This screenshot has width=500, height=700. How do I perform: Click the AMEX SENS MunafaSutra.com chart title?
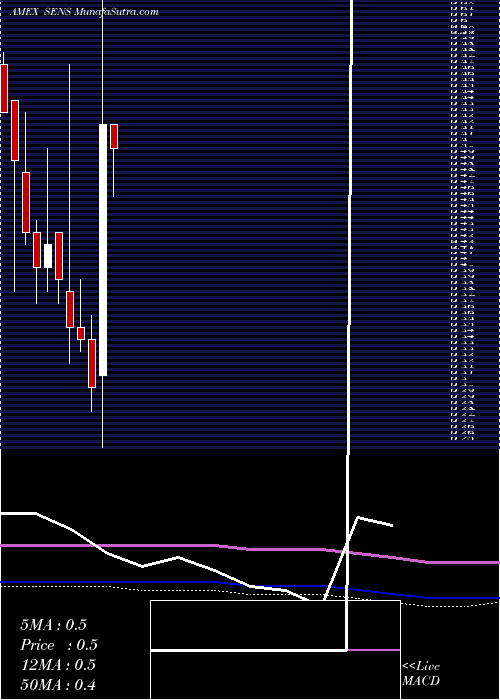pos(84,12)
